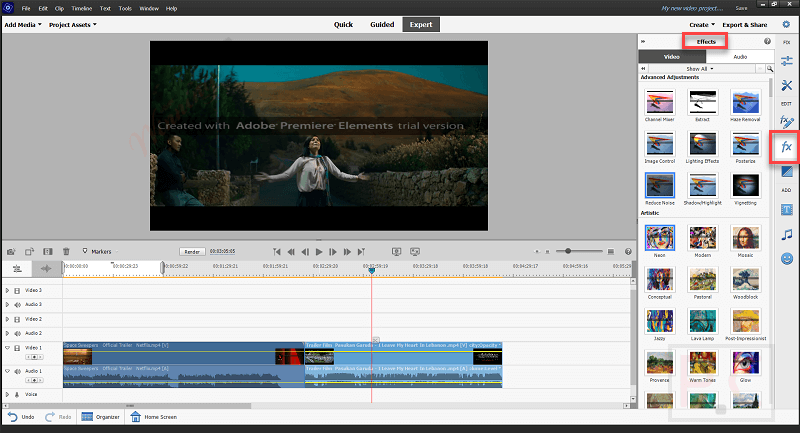Open the Effects fx icon in sidebar
This screenshot has width=800, height=433.
(x=786, y=147)
